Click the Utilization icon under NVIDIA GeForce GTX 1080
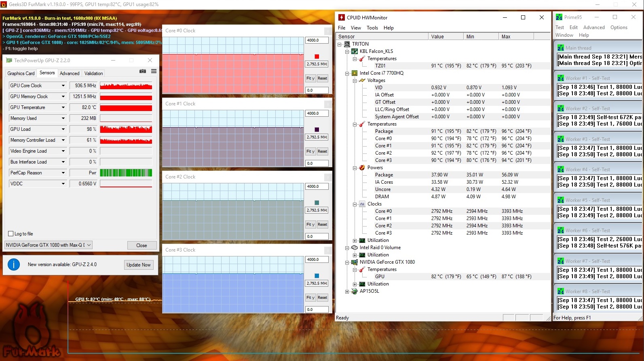Viewport: 644px width, 361px height. pyautogui.click(x=362, y=284)
